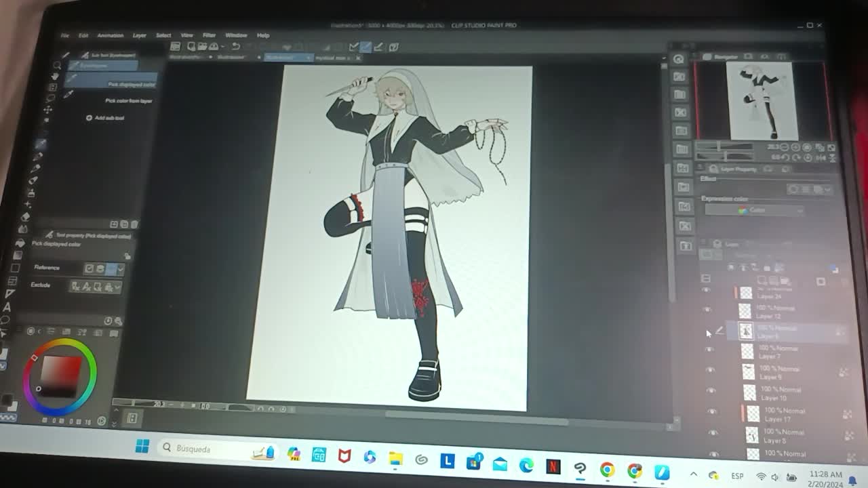Open the Edit menu

83,35
